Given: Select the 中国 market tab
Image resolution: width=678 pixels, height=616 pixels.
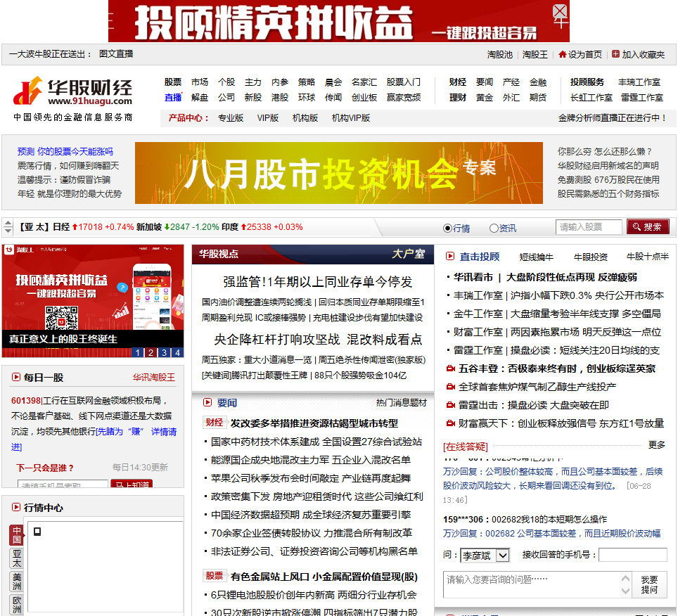Looking at the screenshot, I should (x=16, y=534).
